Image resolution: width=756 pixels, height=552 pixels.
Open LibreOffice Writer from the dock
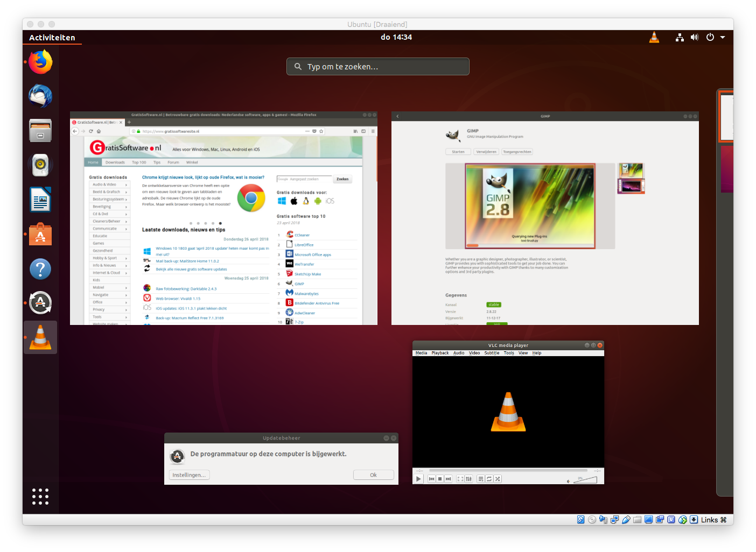pyautogui.click(x=40, y=200)
